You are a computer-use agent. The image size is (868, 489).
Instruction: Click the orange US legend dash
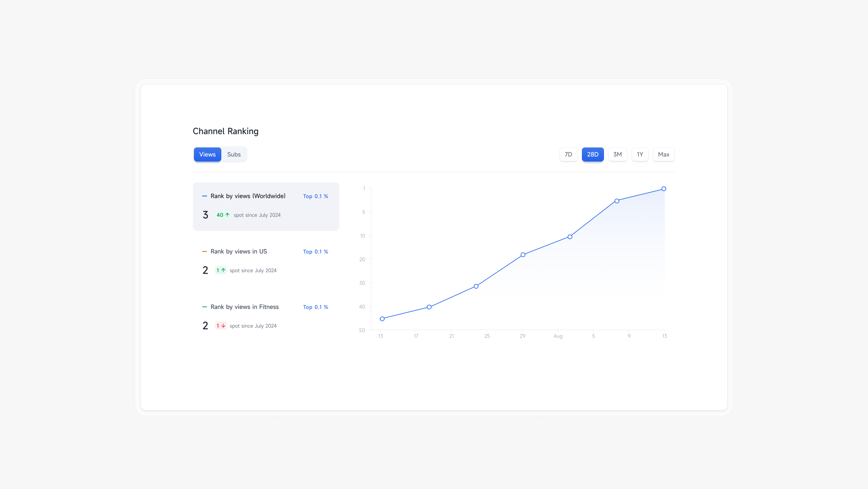click(204, 251)
